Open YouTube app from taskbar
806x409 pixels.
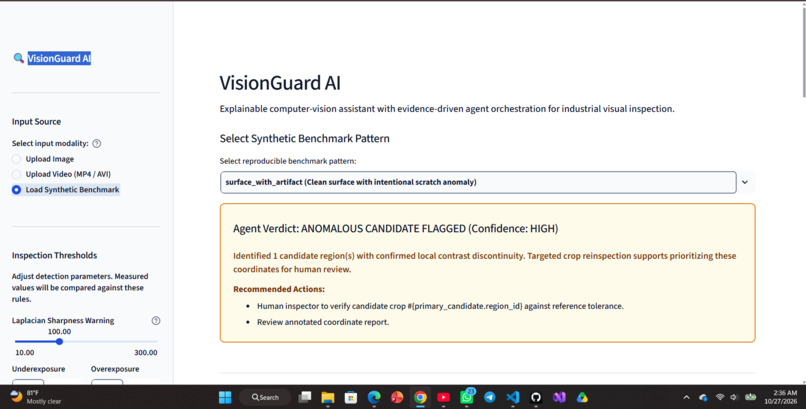click(444, 397)
